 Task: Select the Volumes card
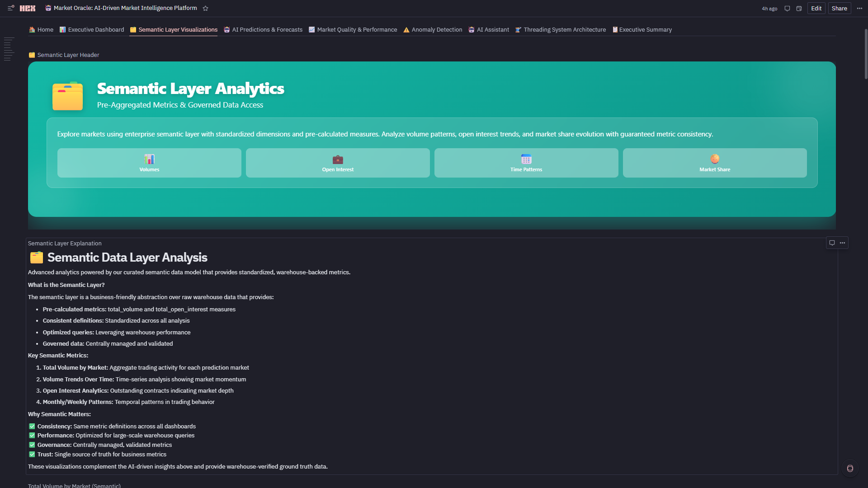tap(149, 163)
